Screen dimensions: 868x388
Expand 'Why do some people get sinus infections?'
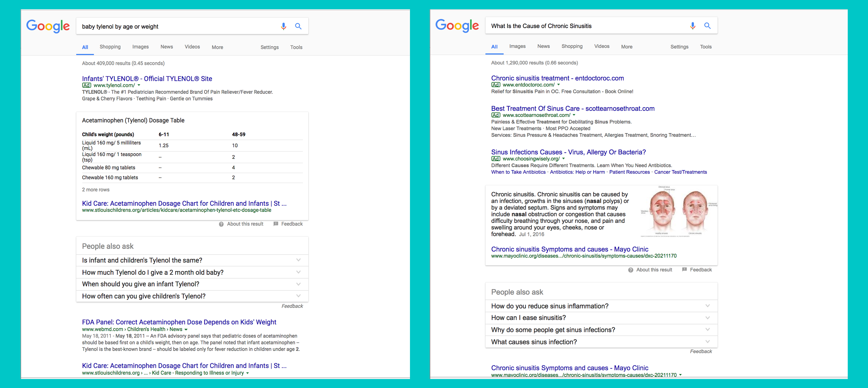coord(601,330)
